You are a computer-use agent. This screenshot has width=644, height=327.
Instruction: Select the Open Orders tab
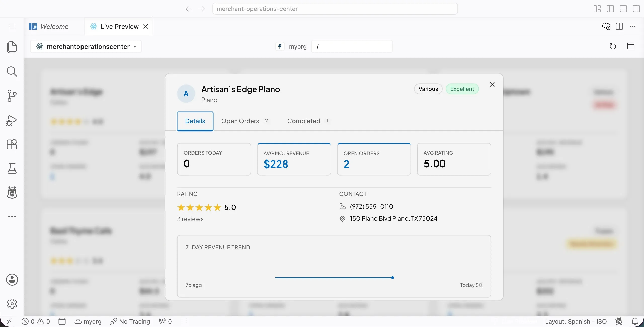pyautogui.click(x=245, y=121)
